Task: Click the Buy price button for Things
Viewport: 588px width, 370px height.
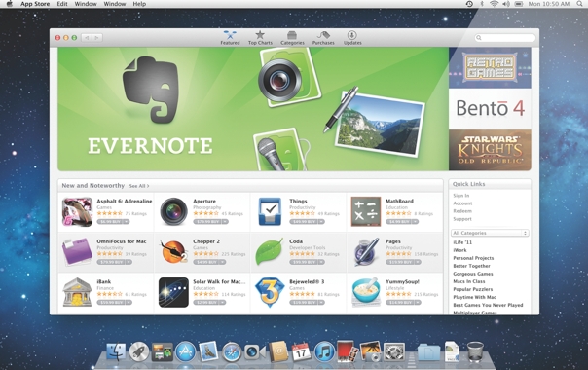Action: coord(304,222)
